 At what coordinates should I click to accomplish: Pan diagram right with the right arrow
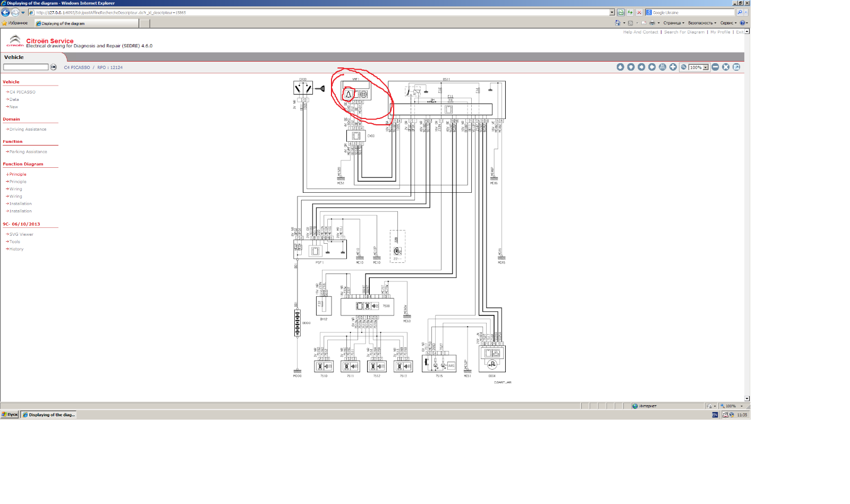[652, 67]
